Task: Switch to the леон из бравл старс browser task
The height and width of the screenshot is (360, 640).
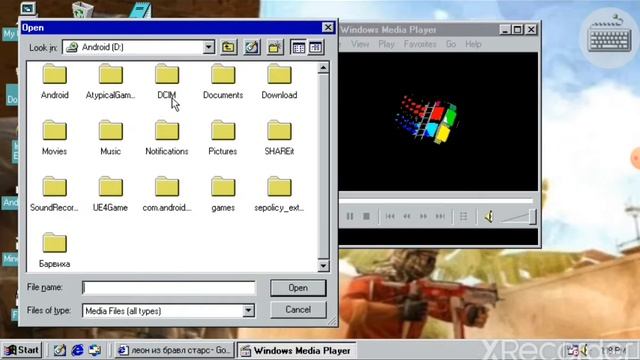Action: pos(174,350)
